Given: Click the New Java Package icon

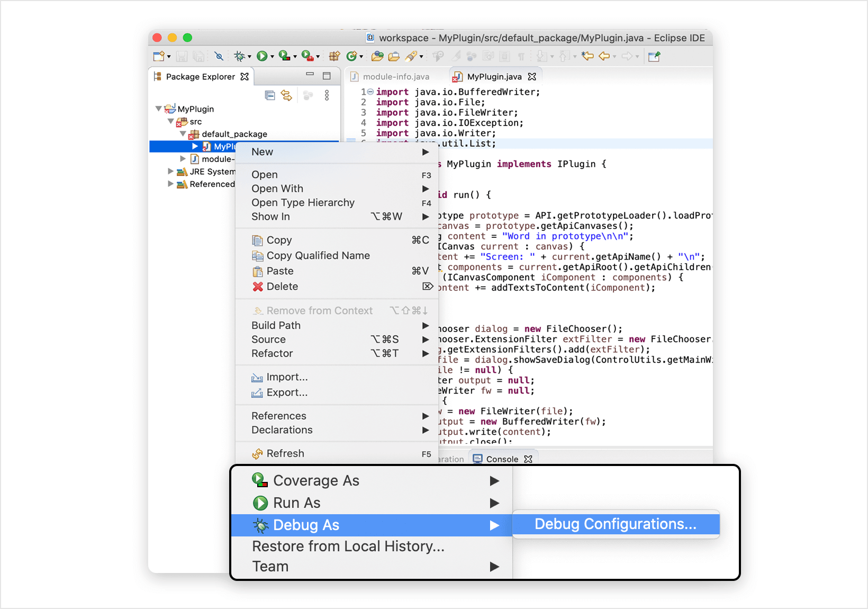Looking at the screenshot, I should (x=334, y=56).
